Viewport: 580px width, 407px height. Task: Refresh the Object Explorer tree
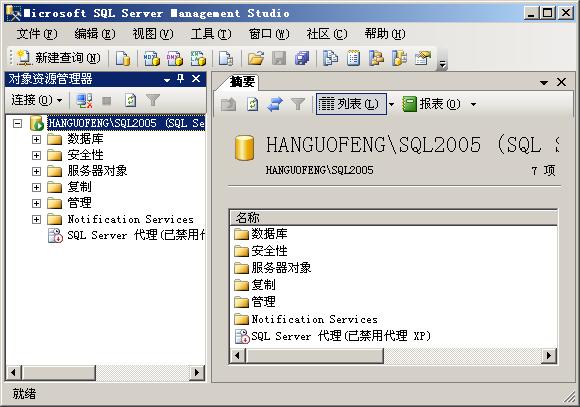tap(130, 100)
